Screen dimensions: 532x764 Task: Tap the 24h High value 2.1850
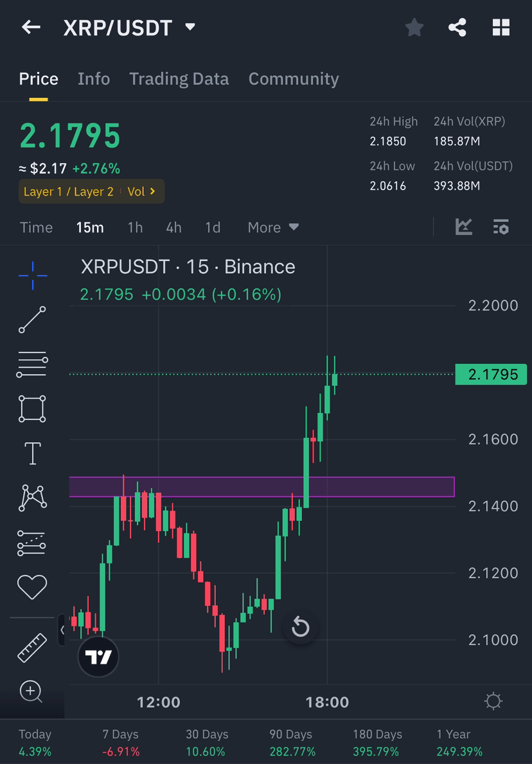[388, 141]
